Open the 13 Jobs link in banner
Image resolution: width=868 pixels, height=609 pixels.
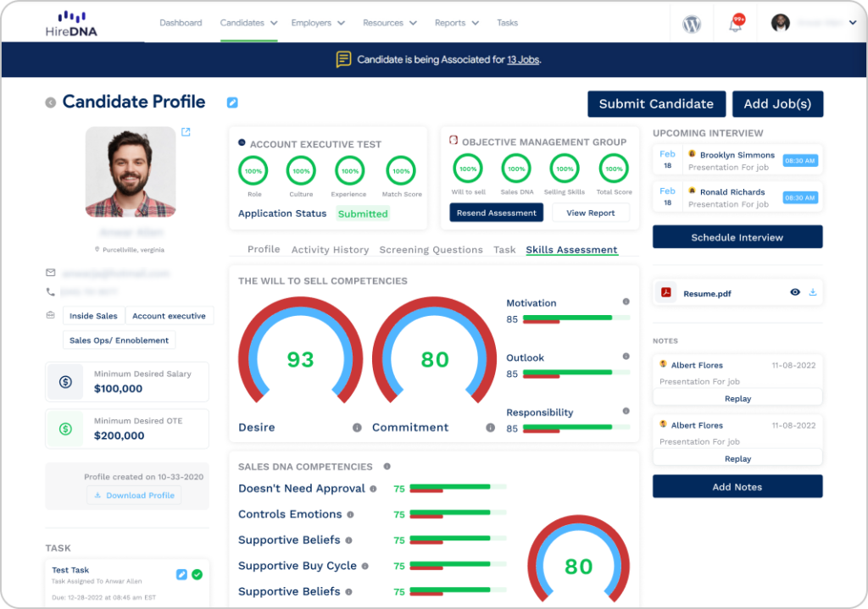(x=523, y=60)
